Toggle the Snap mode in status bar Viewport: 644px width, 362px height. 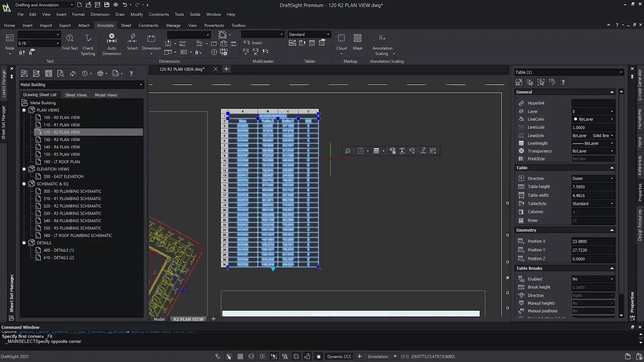click(x=229, y=357)
